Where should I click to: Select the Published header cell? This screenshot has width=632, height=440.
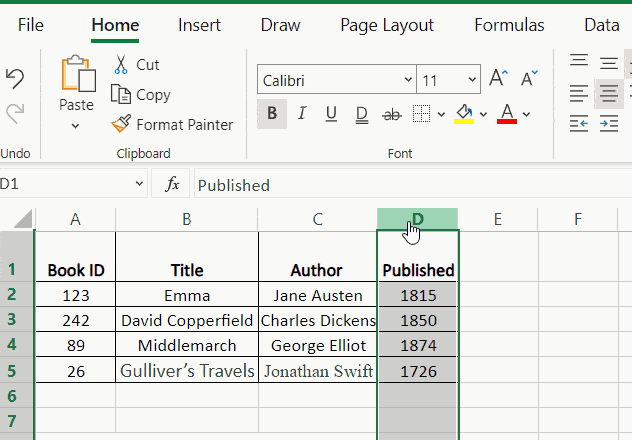click(x=418, y=257)
